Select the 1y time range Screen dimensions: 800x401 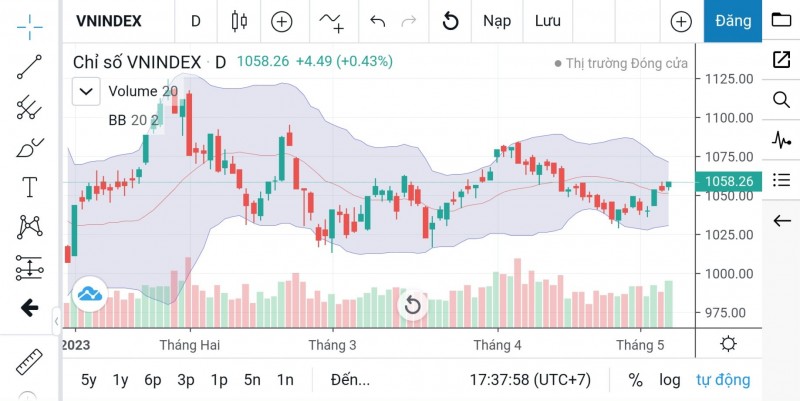[121, 380]
